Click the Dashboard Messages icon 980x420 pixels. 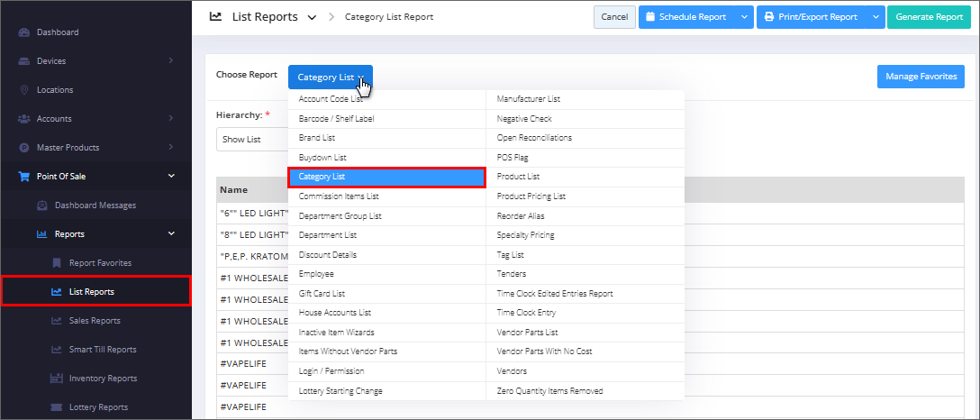(x=41, y=205)
